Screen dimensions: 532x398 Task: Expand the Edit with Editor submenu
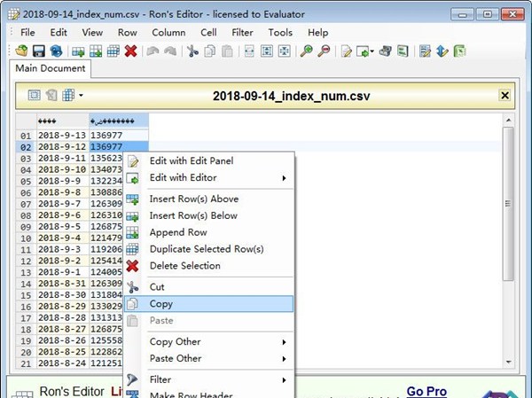216,178
